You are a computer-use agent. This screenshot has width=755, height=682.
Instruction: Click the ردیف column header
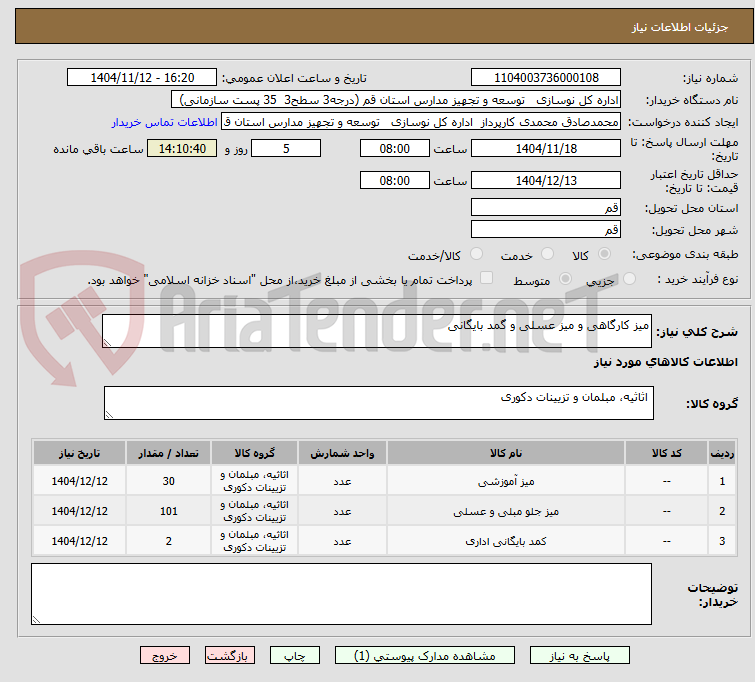(722, 453)
